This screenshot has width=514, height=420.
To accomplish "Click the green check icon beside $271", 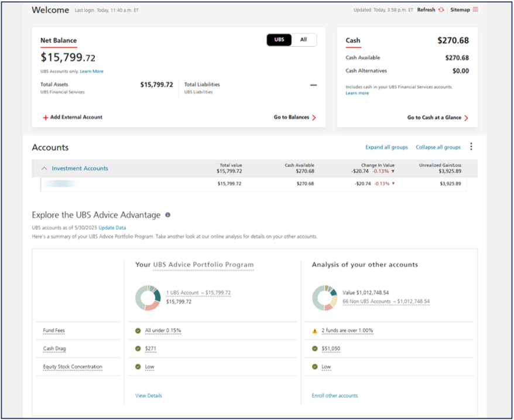I will tap(138, 349).
